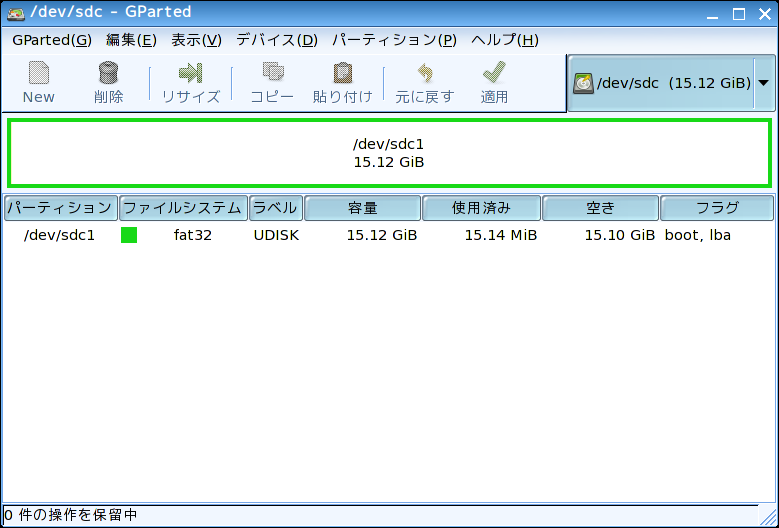Click the green fat32 color swatch
Image resolution: width=779 pixels, height=528 pixels.
click(129, 235)
